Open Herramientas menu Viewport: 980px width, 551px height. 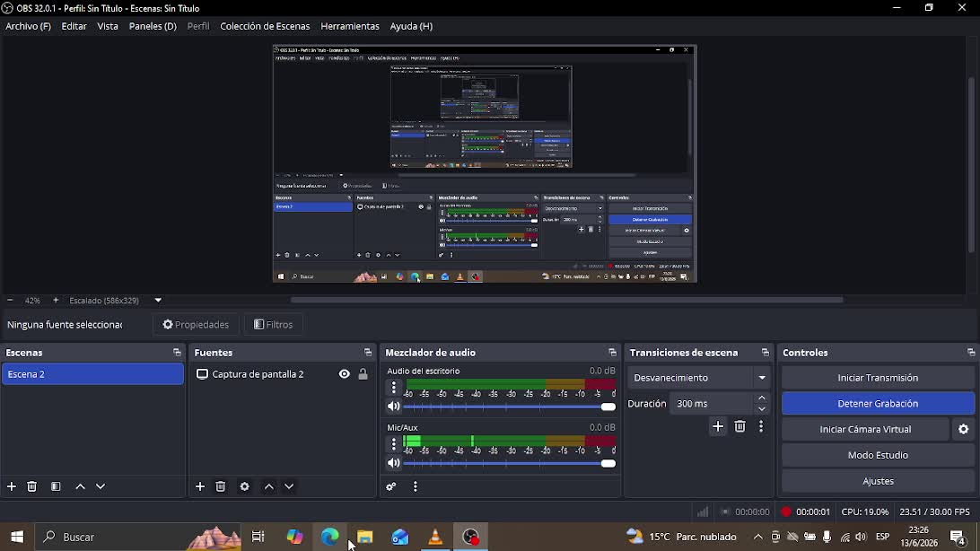(350, 26)
